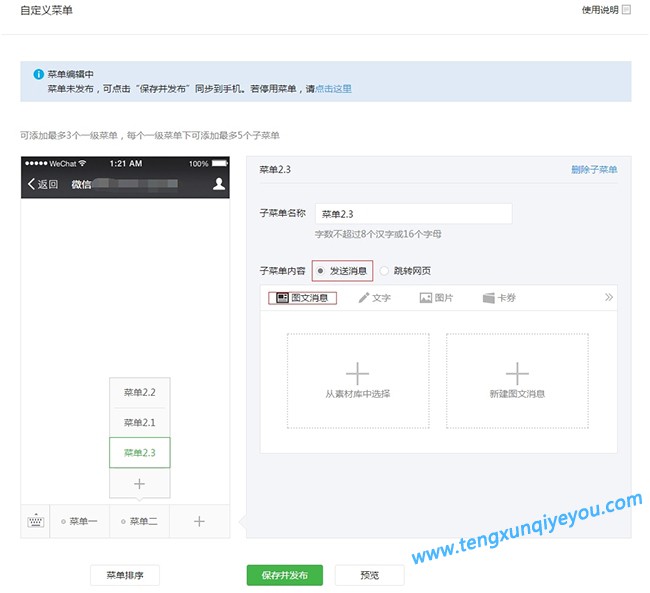Click the 新建图文消息 dashed box
This screenshot has height=593, width=650.
point(517,381)
